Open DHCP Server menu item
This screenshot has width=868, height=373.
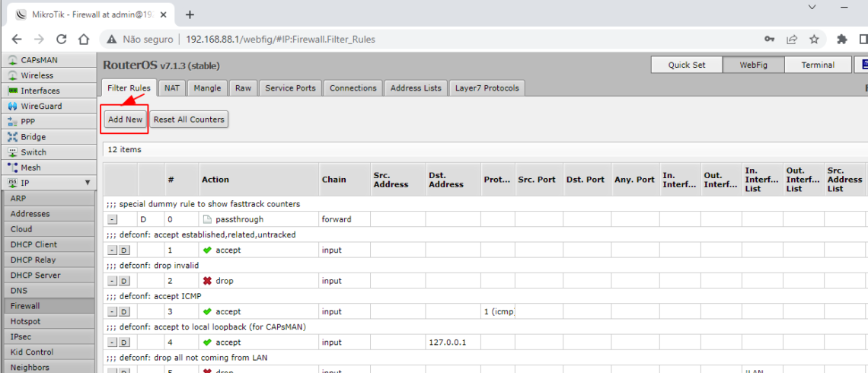click(x=49, y=275)
